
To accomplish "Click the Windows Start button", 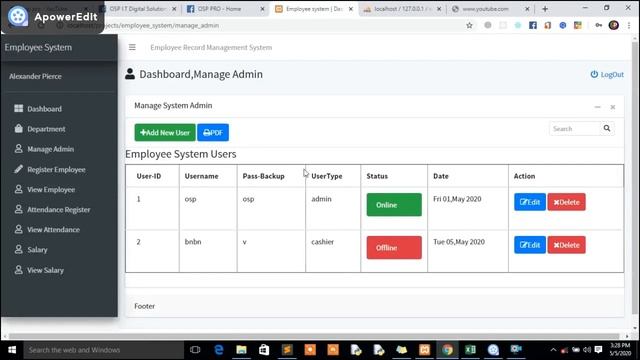I will (12, 350).
